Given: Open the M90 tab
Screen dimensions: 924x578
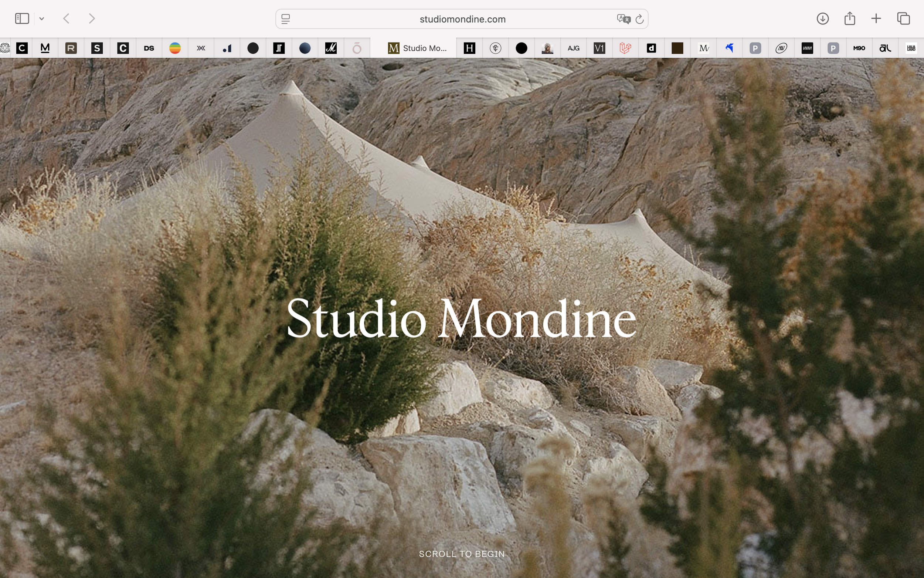Looking at the screenshot, I should 859,48.
